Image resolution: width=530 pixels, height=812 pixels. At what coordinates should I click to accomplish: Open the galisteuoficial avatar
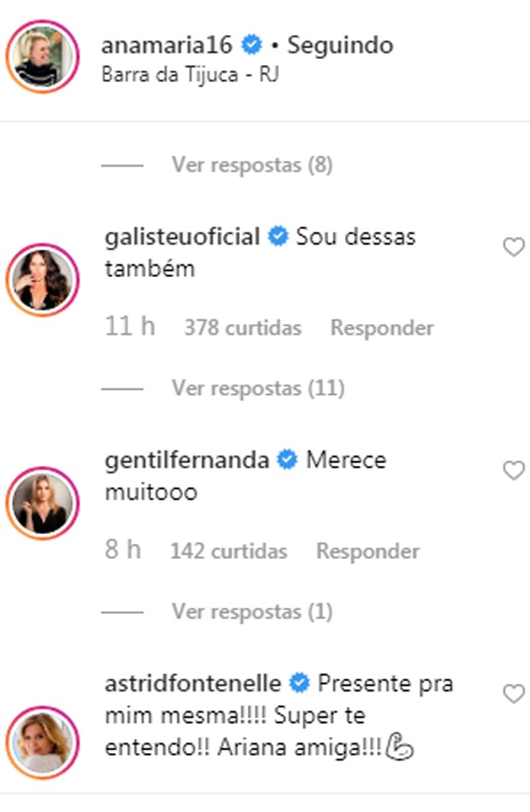pyautogui.click(x=43, y=279)
